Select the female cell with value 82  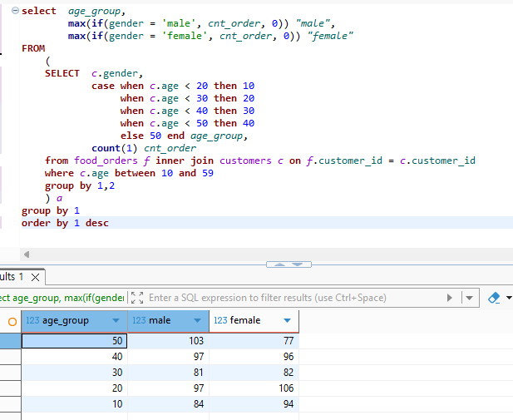coord(254,373)
